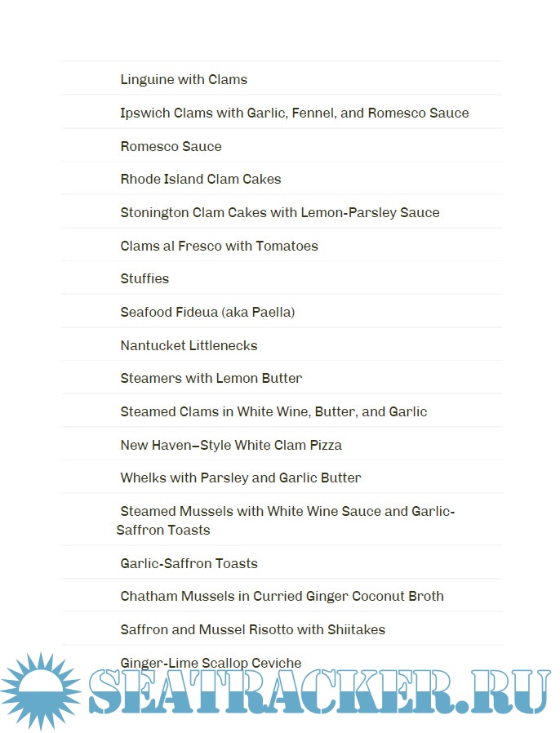
Task: Click the SEATRACKER.RU watermark text
Action: point(318,693)
